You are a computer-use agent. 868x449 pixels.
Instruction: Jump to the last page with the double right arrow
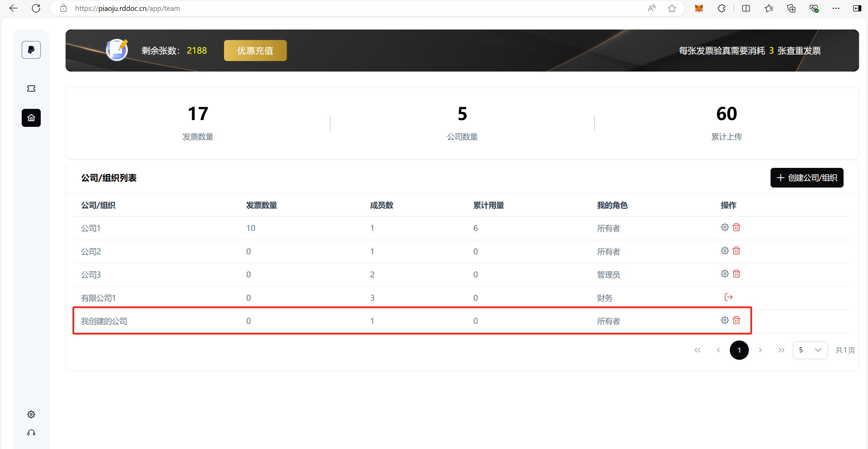[x=781, y=350]
